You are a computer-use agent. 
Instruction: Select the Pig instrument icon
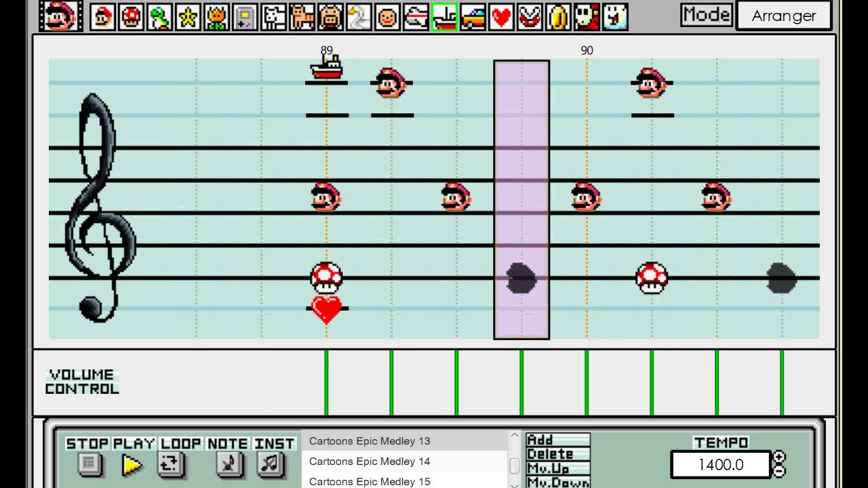330,17
